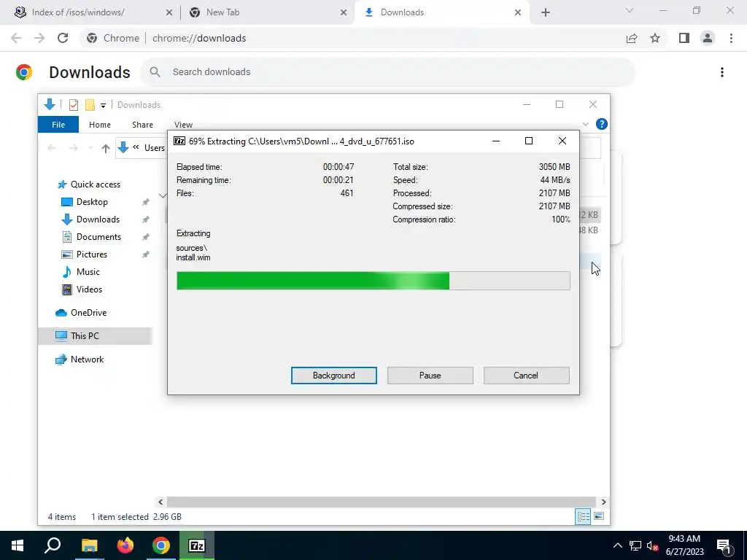Expand the Explorer ribbon chevron

pos(586,124)
